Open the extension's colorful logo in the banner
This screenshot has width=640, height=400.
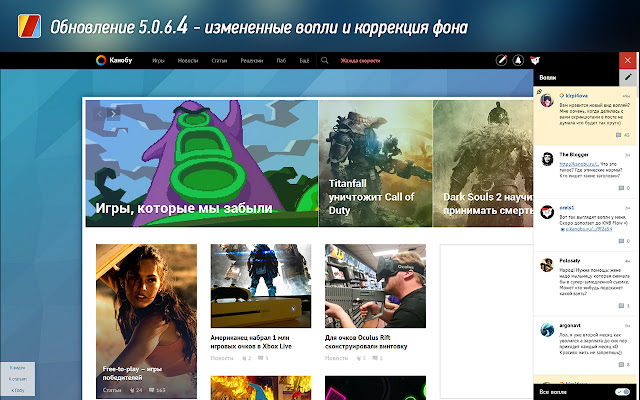(x=29, y=26)
